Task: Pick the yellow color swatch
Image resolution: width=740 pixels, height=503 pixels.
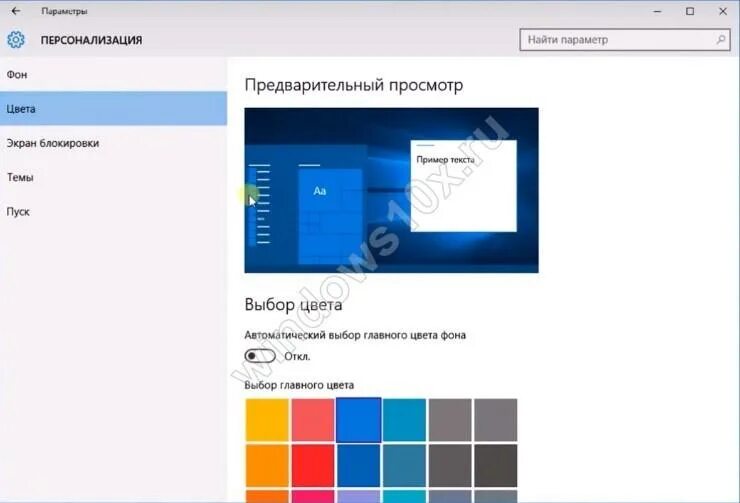Action: [x=267, y=420]
